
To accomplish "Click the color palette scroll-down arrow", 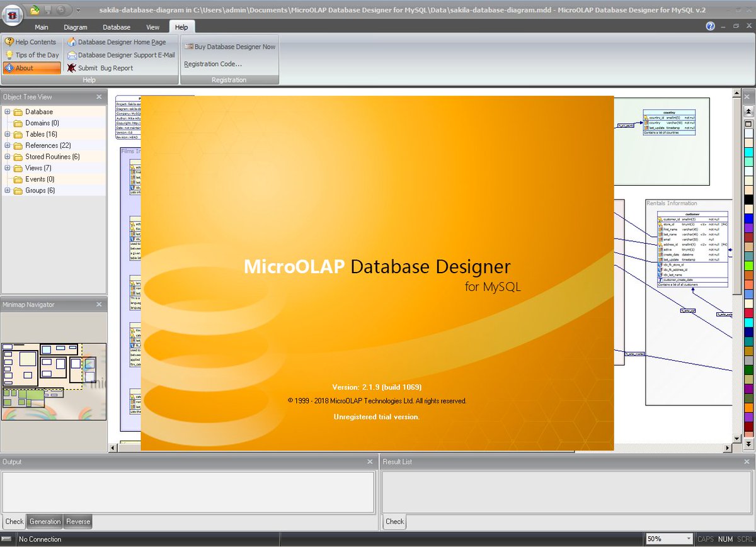I will pos(748,443).
